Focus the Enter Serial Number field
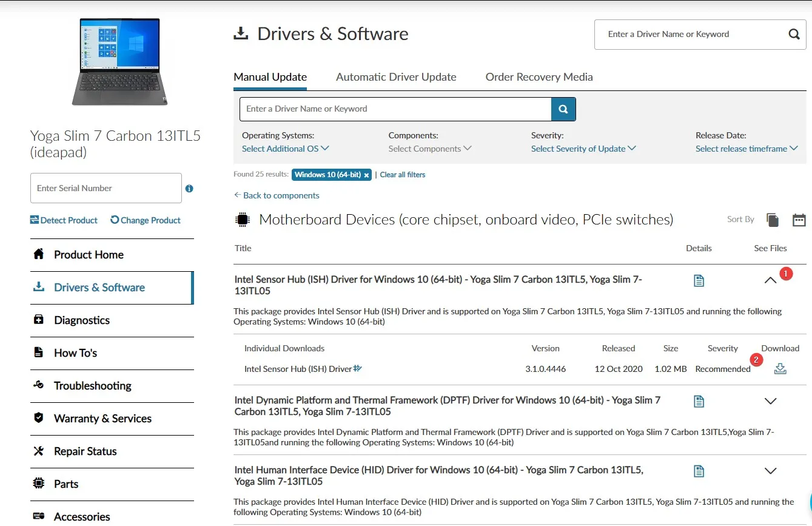This screenshot has width=812, height=526. click(106, 188)
